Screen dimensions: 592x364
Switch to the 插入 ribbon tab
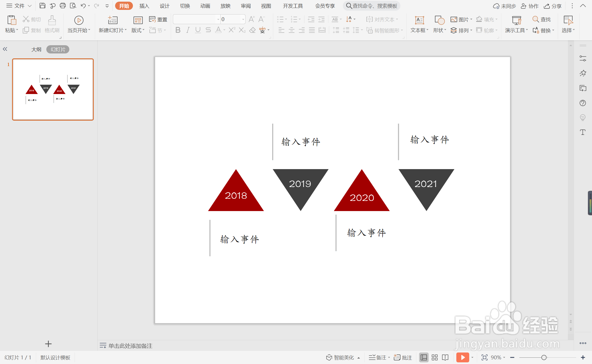144,6
